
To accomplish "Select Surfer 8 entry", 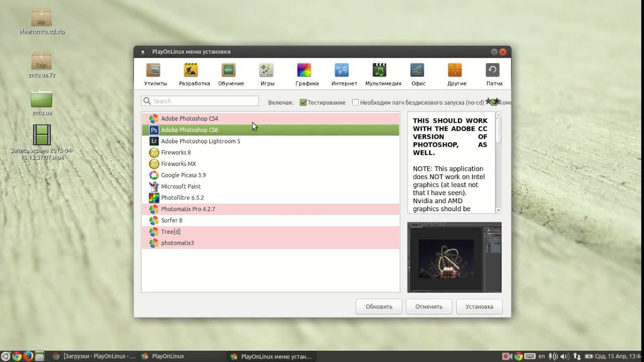I will (x=271, y=220).
